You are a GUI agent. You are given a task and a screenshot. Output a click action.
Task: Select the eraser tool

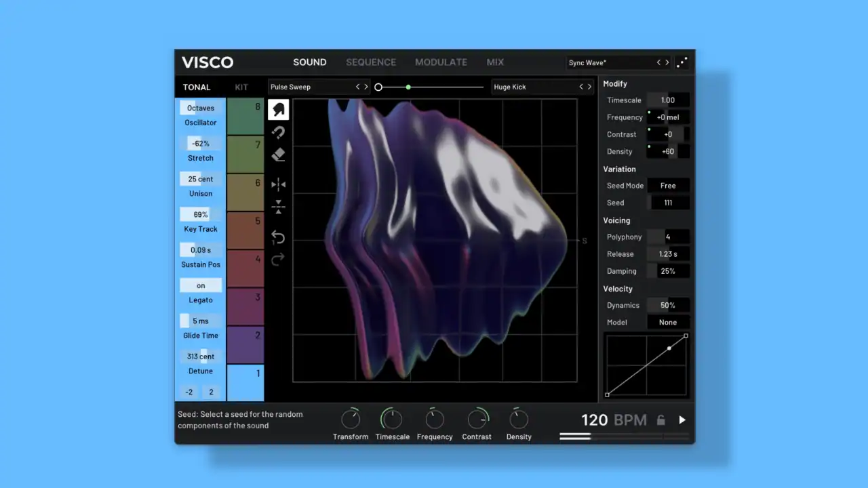(278, 155)
